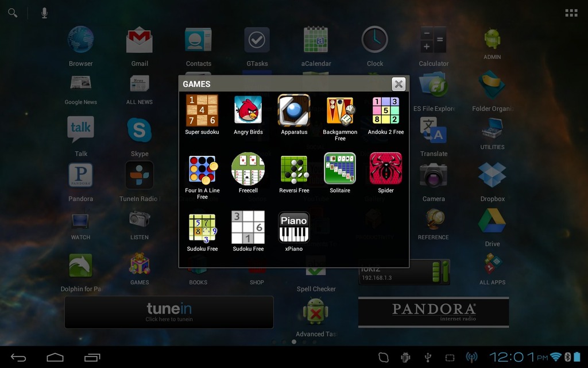Open the aCalendar app
This screenshot has height=368, width=588.
(316, 40)
